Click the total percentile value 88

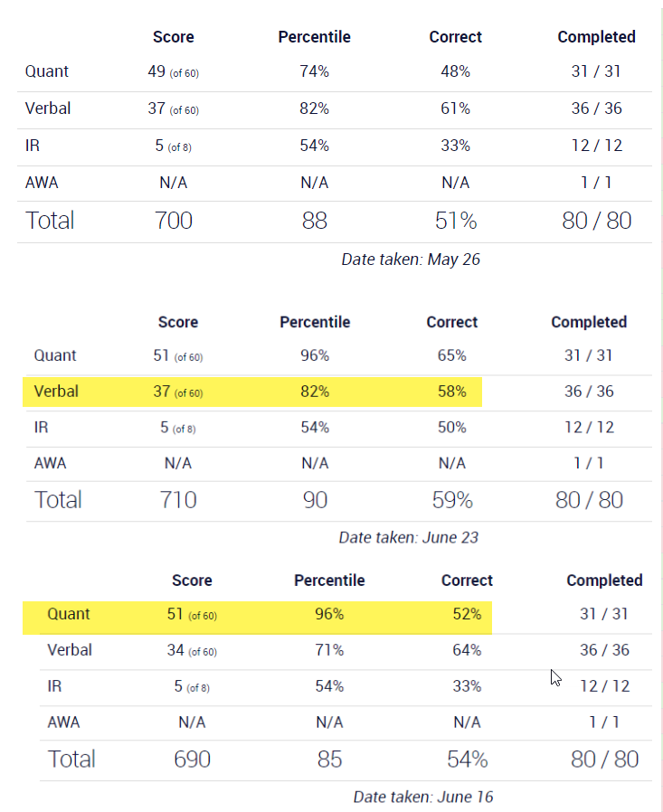pos(314,221)
